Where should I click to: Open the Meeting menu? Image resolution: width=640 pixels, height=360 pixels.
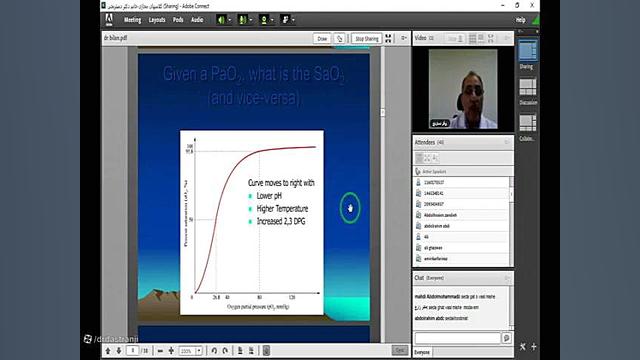coord(132,20)
